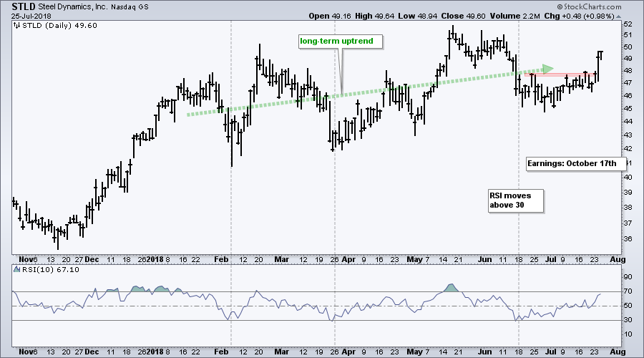
Task: Click the Jun label on price chart axis
Action: pyautogui.click(x=484, y=259)
